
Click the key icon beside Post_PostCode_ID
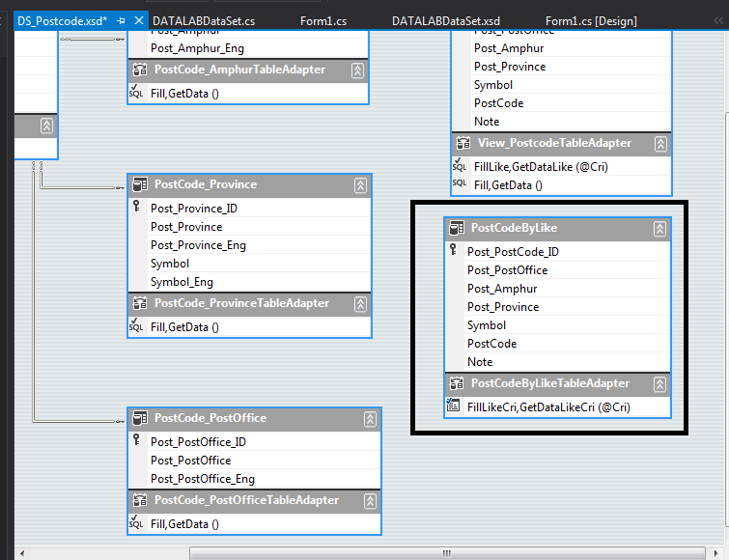point(453,249)
